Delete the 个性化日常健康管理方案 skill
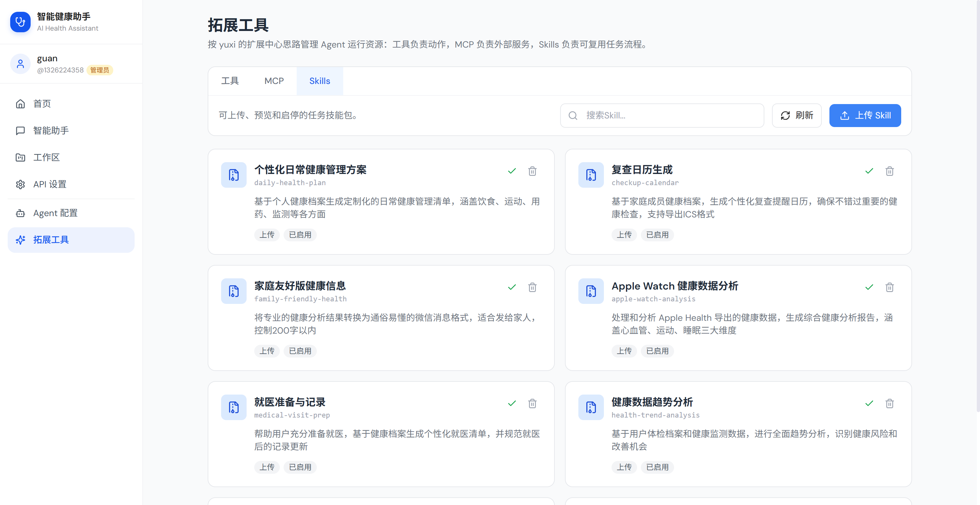The image size is (980, 505). click(x=532, y=171)
